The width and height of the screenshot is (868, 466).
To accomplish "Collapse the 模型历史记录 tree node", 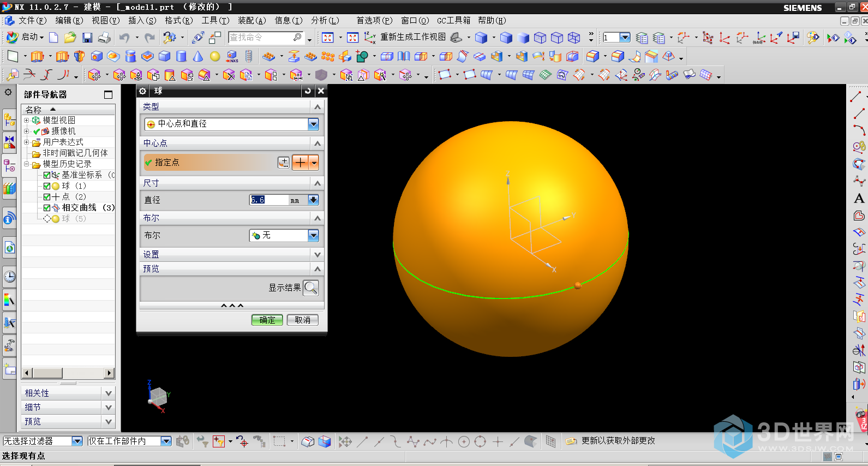I will [x=26, y=164].
